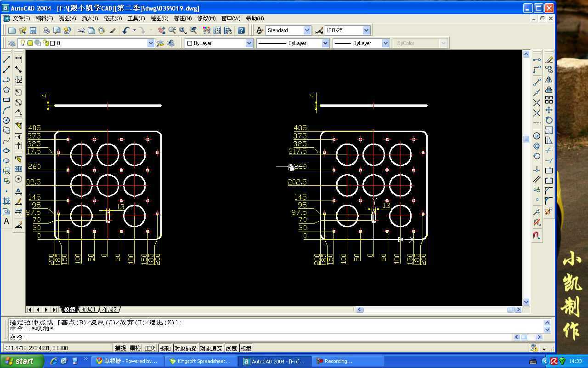The height and width of the screenshot is (368, 588).
Task: Select the Radius Dimension tool
Action: click(x=18, y=92)
